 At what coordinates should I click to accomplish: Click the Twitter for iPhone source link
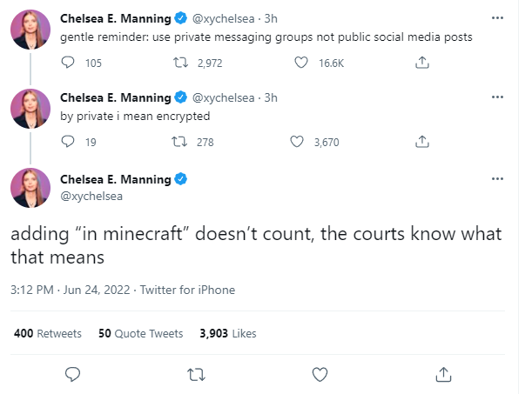coord(187,290)
